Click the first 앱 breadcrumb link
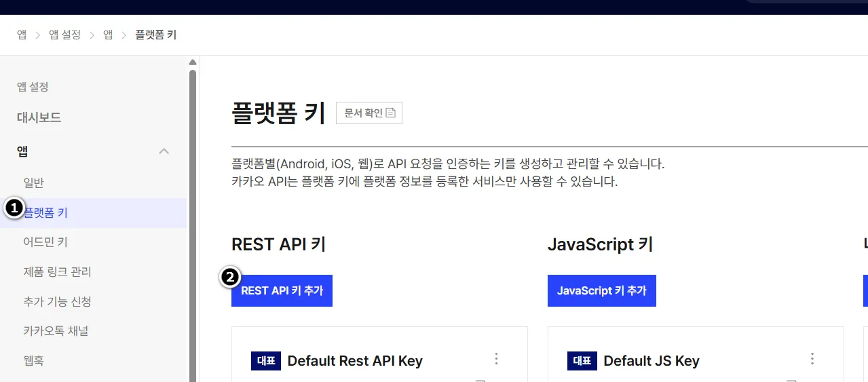This screenshot has height=382, width=868. click(22, 35)
